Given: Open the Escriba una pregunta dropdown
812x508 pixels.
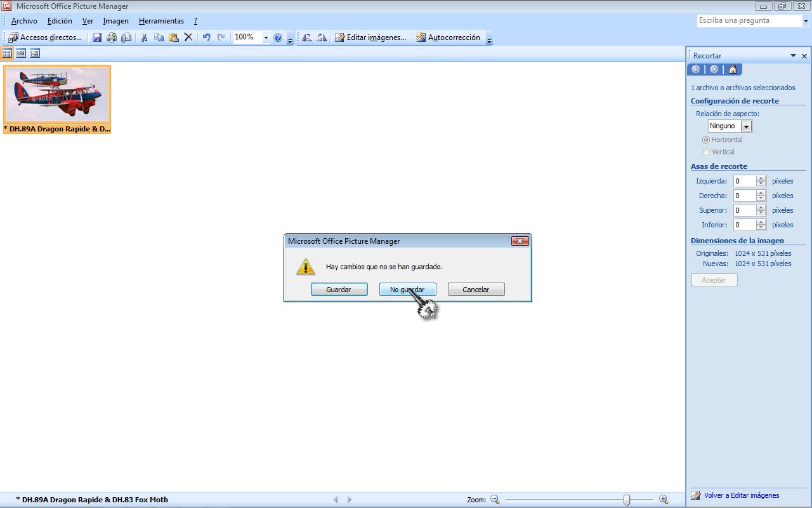Looking at the screenshot, I should pos(806,21).
